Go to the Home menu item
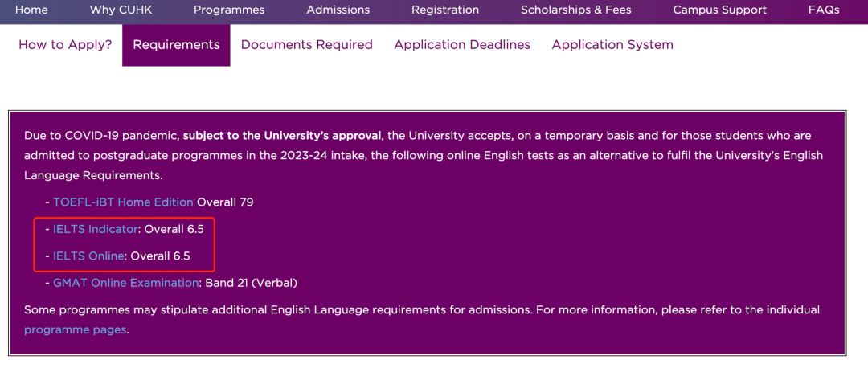This screenshot has width=868, height=368. point(31,10)
